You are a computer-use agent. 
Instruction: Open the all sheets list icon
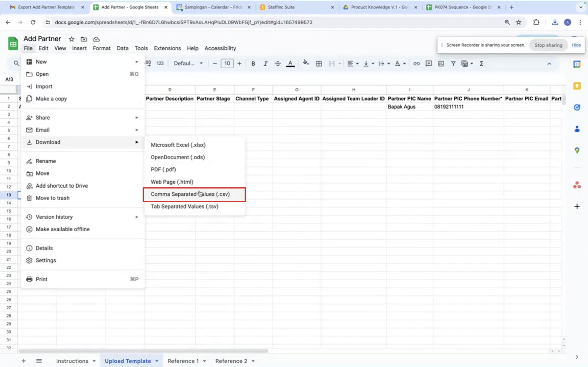point(39,361)
